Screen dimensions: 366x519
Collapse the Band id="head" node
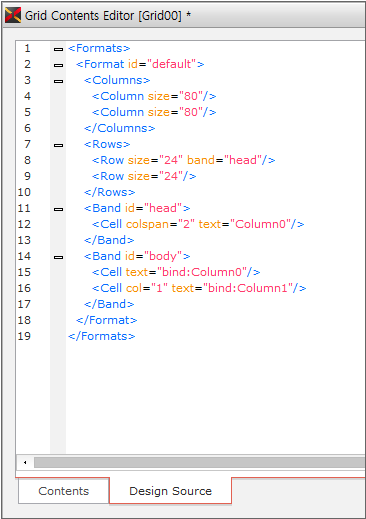click(58, 209)
